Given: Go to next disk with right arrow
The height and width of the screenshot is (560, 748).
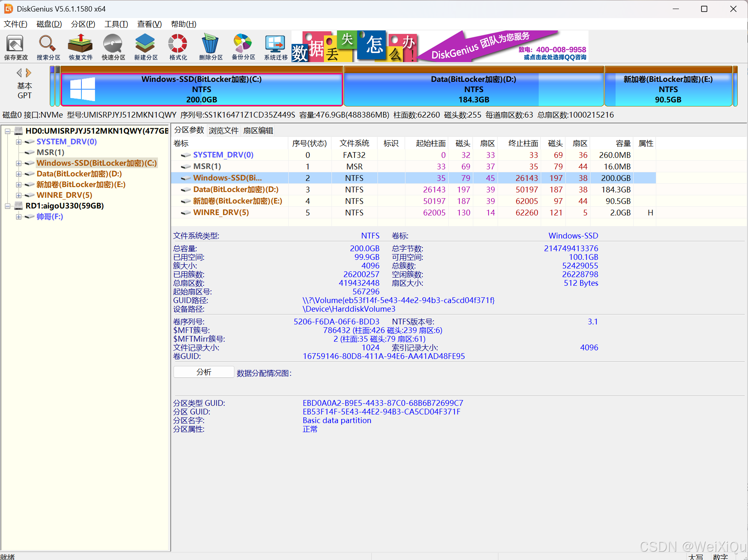Looking at the screenshot, I should click(x=28, y=73).
